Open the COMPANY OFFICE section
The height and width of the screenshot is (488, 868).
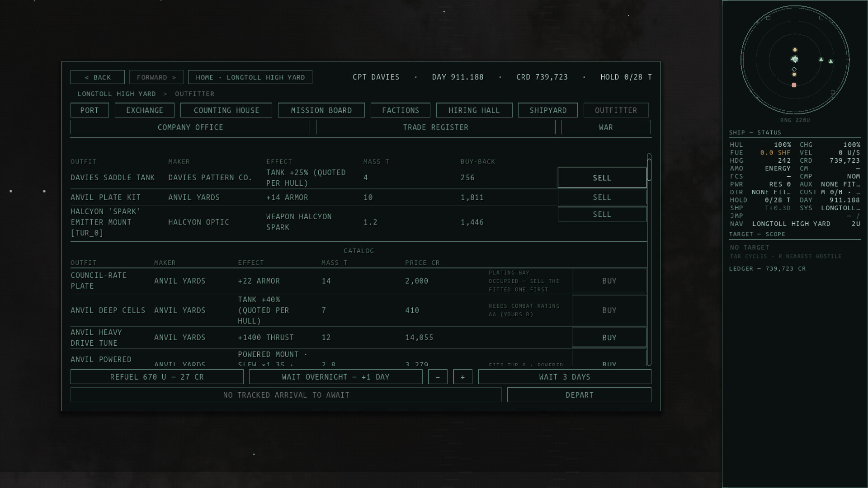pyautogui.click(x=190, y=127)
